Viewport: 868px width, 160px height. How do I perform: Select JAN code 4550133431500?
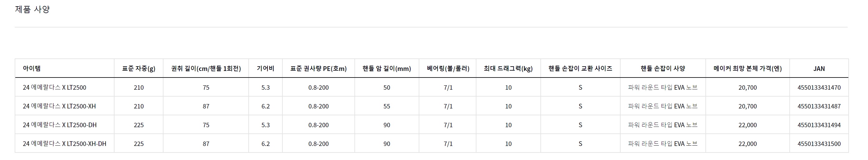tap(819, 144)
